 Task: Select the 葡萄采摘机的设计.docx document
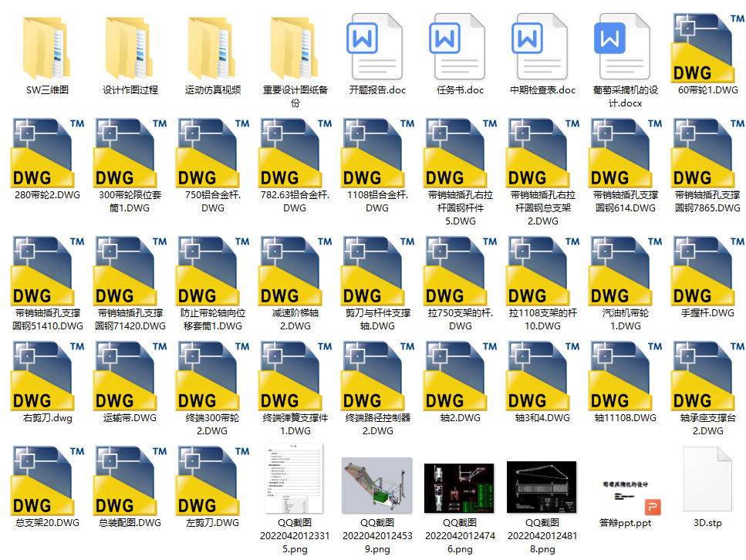pyautogui.click(x=625, y=46)
